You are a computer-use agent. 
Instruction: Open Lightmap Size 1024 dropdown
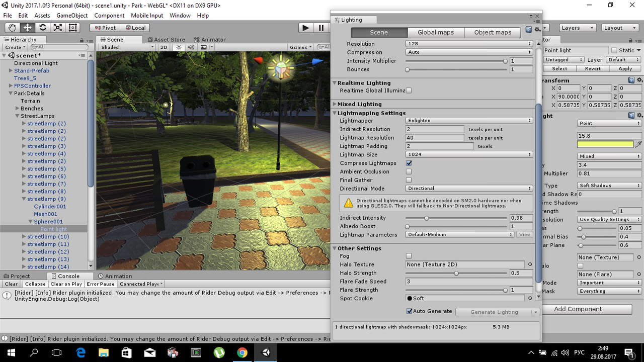tap(469, 154)
